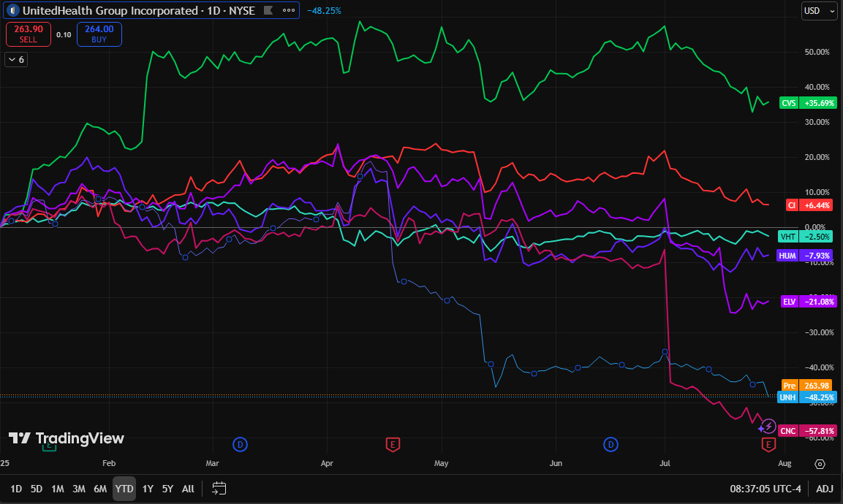Select the 5Y time range
This screenshot has height=504, width=843.
pos(167,489)
